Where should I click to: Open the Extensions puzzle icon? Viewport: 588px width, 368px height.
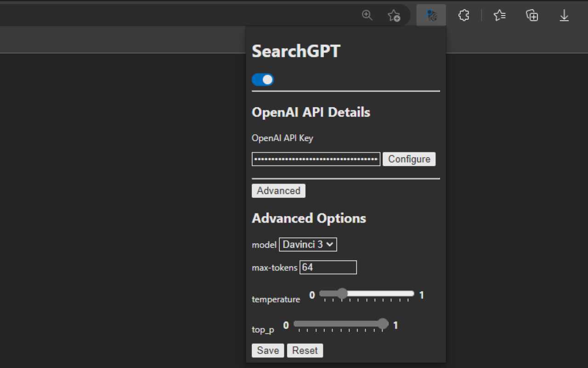pyautogui.click(x=464, y=16)
